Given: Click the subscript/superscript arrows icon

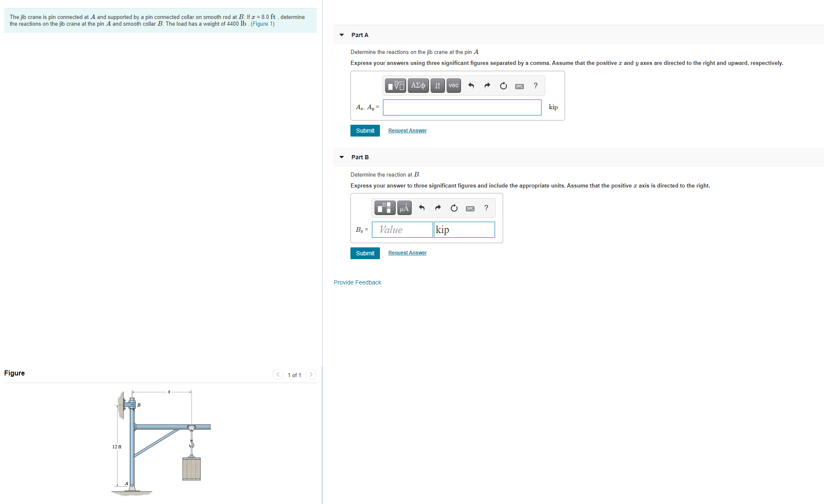Looking at the screenshot, I should pos(437,86).
